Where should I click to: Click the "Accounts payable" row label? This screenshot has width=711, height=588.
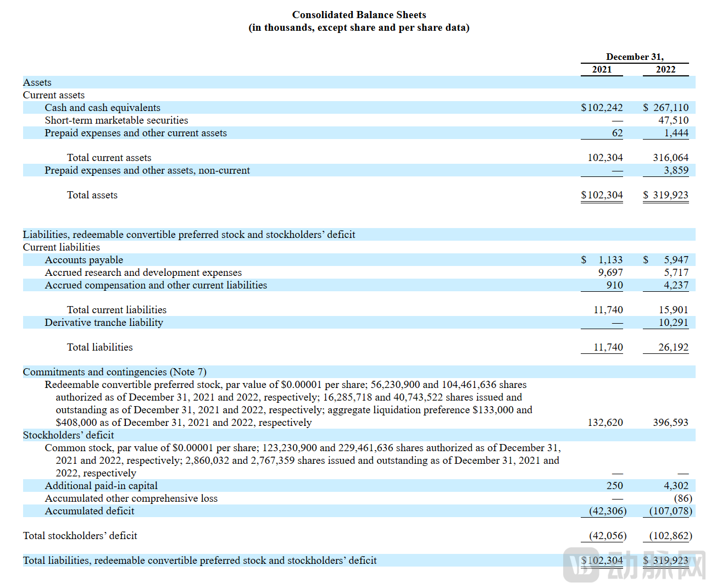pyautogui.click(x=84, y=260)
